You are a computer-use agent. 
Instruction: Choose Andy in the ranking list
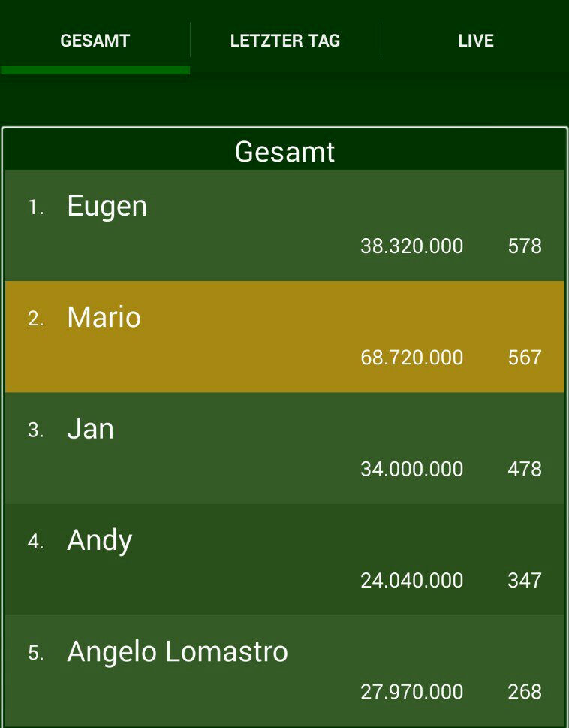click(99, 540)
